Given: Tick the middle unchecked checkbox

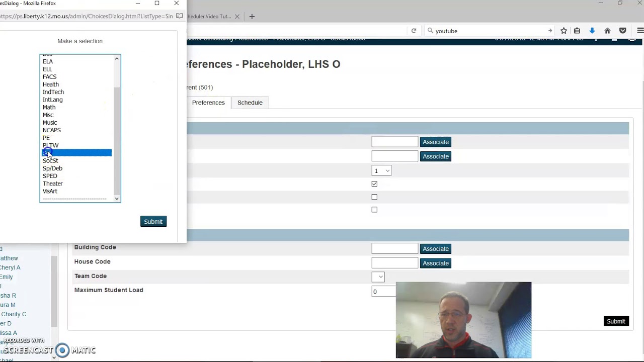Looking at the screenshot, I should click(x=374, y=197).
